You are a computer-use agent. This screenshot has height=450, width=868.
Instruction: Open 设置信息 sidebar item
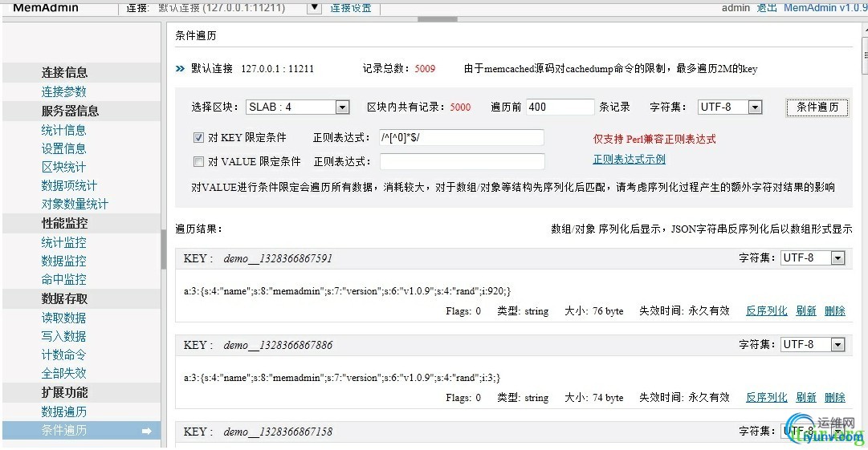[63, 148]
